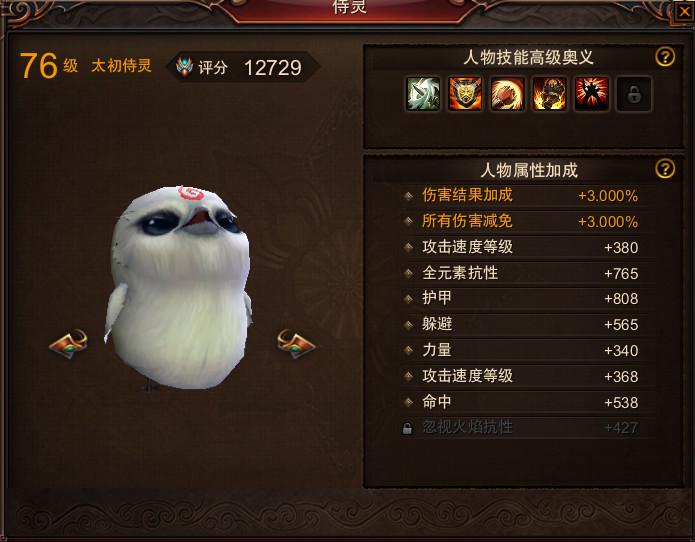This screenshot has width=695, height=542.
Task: Click the white owl spirit model
Action: tap(179, 288)
